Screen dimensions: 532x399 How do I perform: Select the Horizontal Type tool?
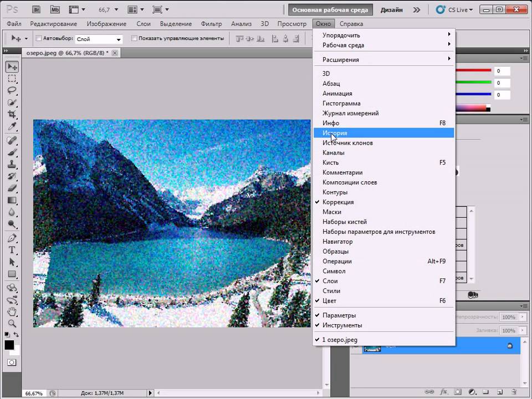12,250
